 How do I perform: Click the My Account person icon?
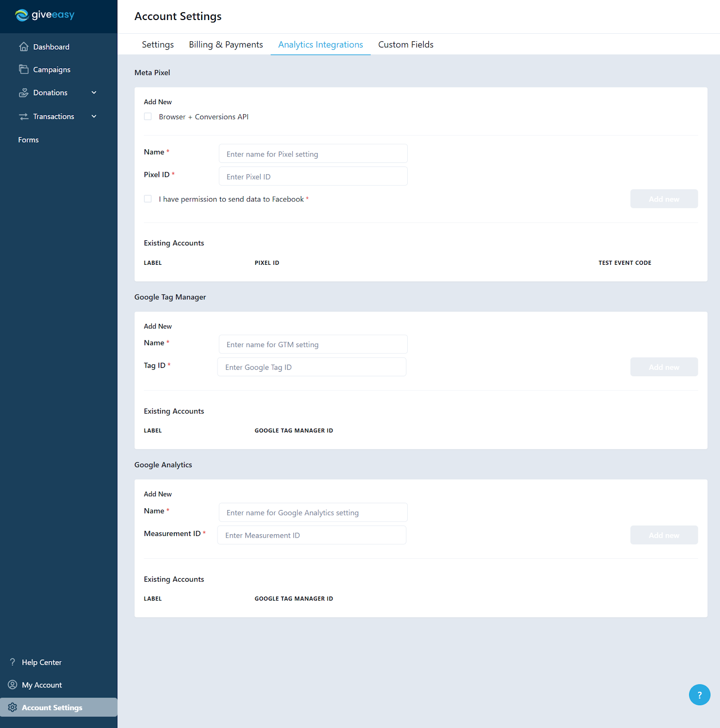[13, 685]
